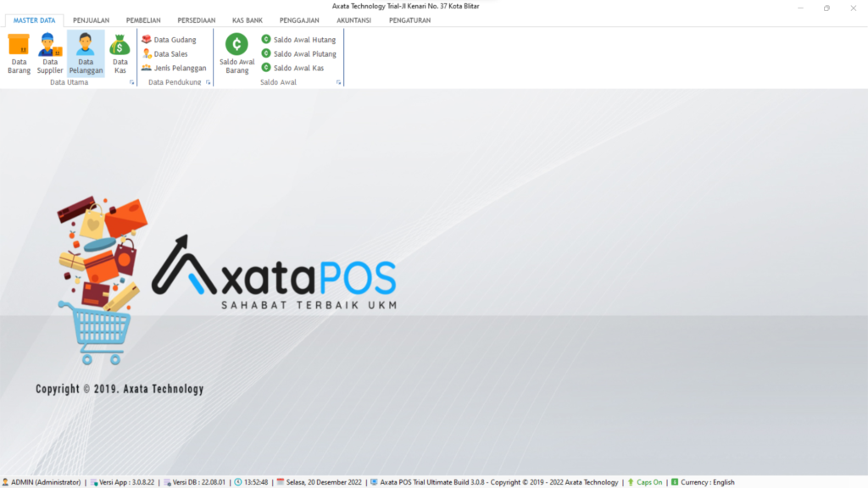Minimize the Axata POS window
868x488 pixels.
click(x=800, y=8)
